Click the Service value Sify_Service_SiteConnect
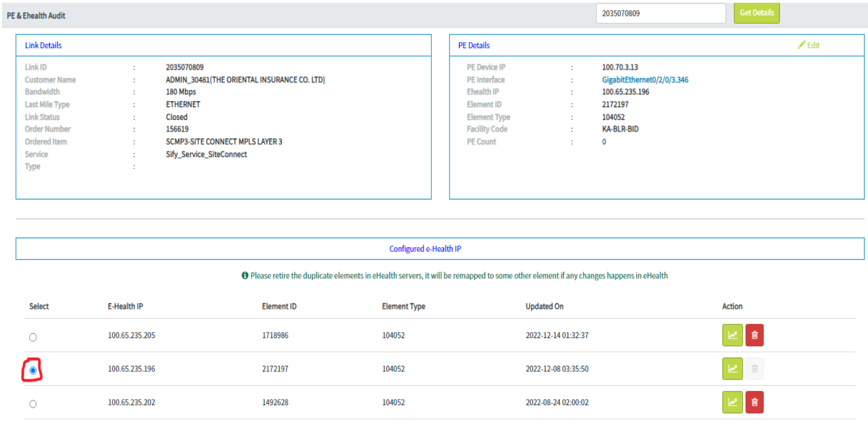868x424 pixels. coord(206,154)
